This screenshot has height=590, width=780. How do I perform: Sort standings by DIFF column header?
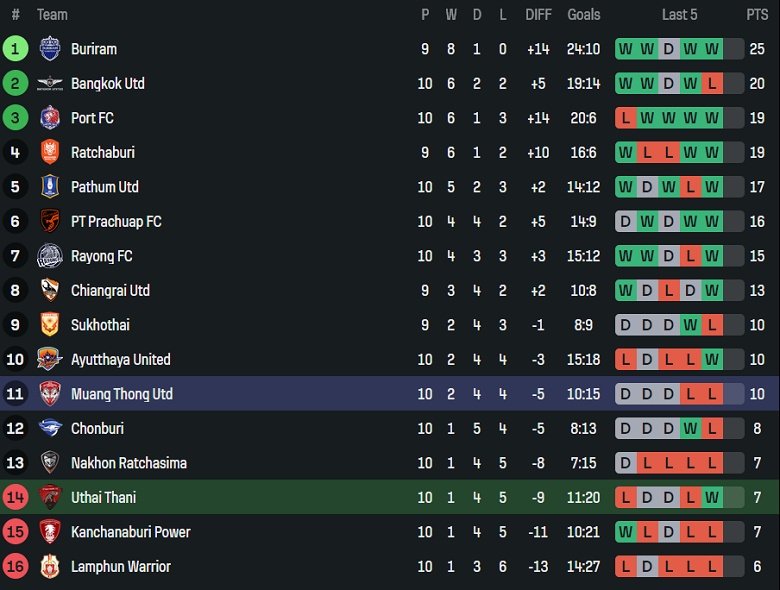538,15
